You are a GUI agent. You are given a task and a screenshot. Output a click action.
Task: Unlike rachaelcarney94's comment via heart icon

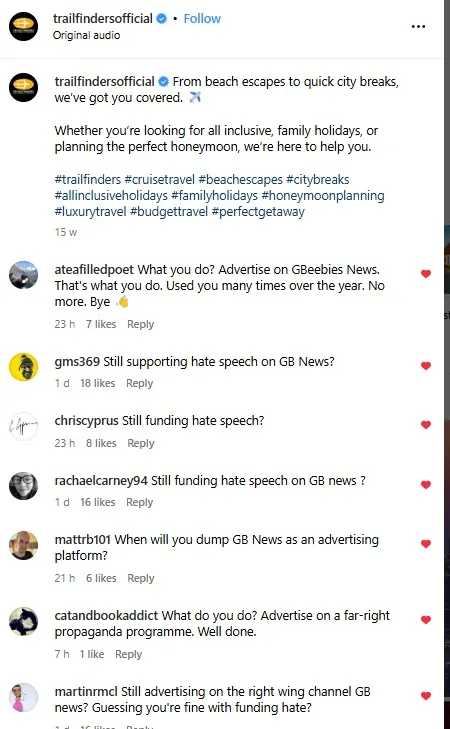[x=425, y=485]
